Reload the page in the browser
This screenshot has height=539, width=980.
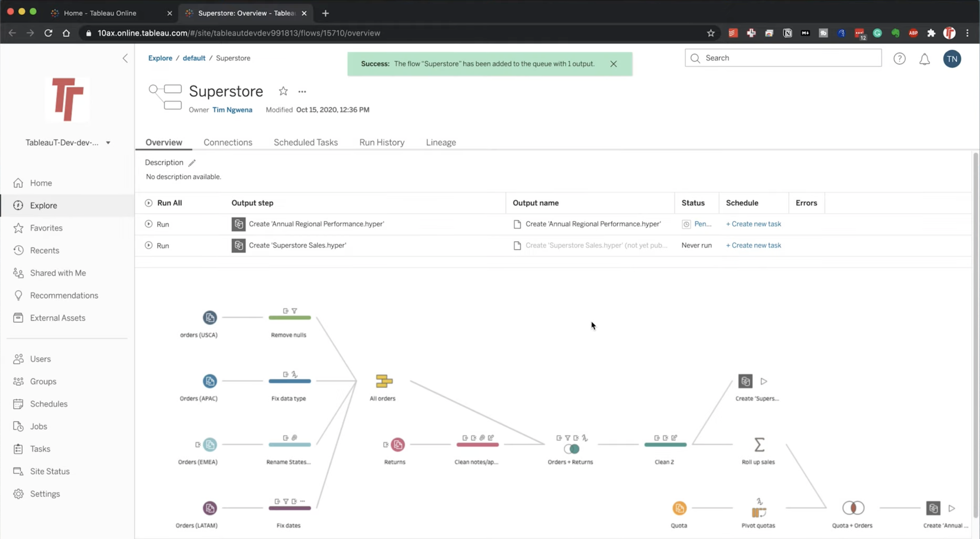pyautogui.click(x=48, y=33)
